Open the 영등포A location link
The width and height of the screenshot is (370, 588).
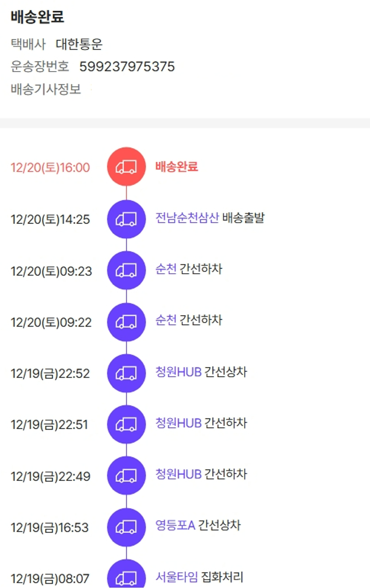point(175,525)
